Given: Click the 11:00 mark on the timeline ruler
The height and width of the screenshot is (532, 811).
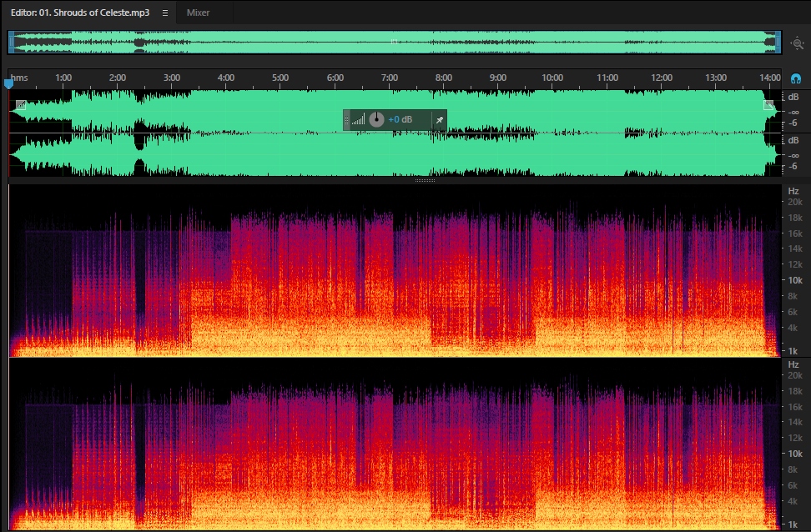Looking at the screenshot, I should coord(607,78).
